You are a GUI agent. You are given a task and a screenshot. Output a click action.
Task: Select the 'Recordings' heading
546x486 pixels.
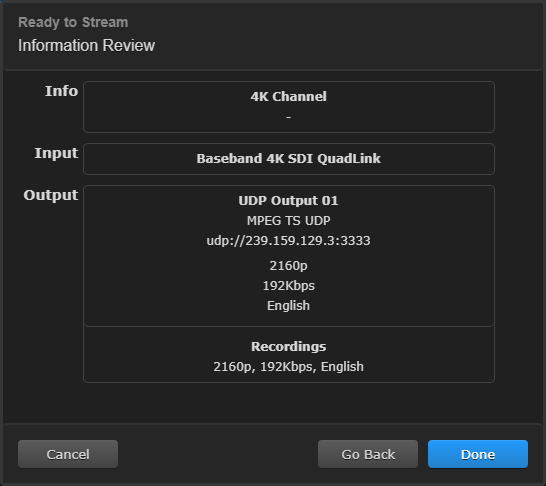[x=289, y=346]
